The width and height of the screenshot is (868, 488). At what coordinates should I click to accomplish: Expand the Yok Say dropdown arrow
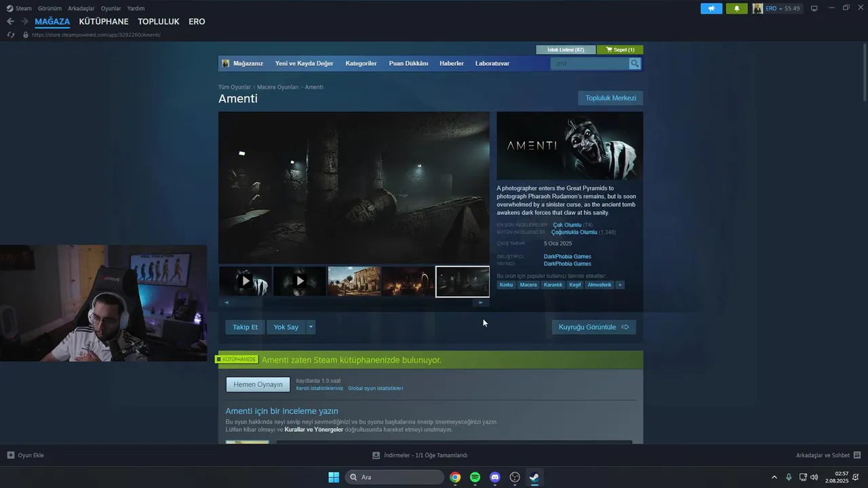coord(311,327)
